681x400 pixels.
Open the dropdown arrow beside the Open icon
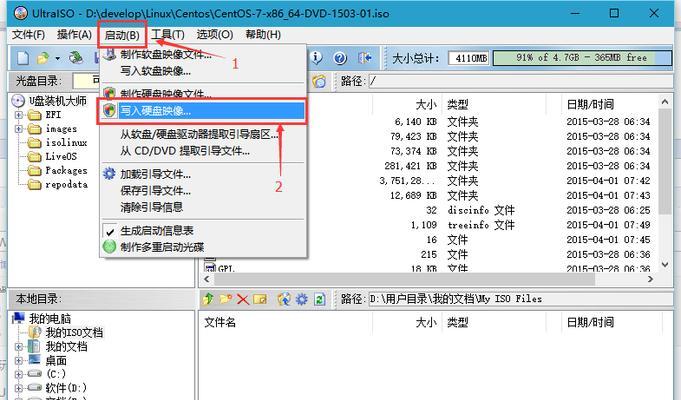pyautogui.click(x=57, y=58)
